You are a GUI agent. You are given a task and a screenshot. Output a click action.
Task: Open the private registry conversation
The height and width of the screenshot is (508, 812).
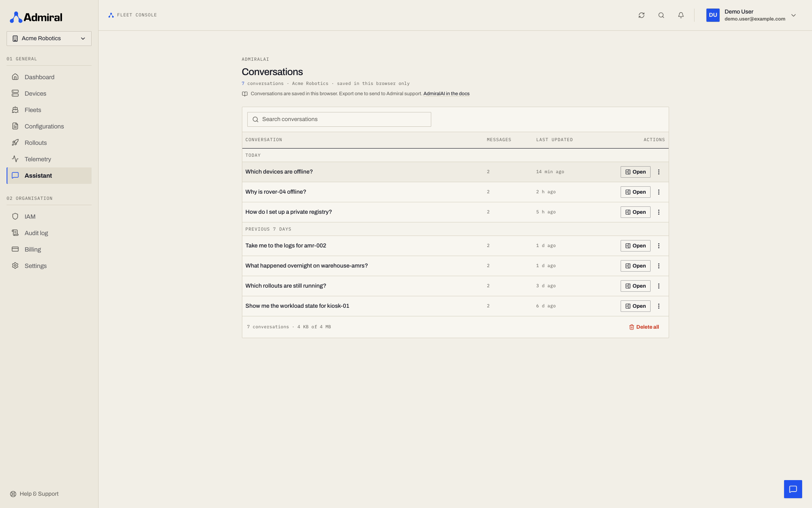pos(635,212)
